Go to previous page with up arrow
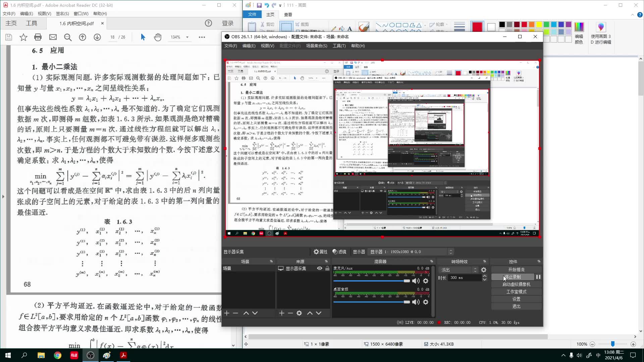Viewport: 644px width, 362px height. coord(83,37)
